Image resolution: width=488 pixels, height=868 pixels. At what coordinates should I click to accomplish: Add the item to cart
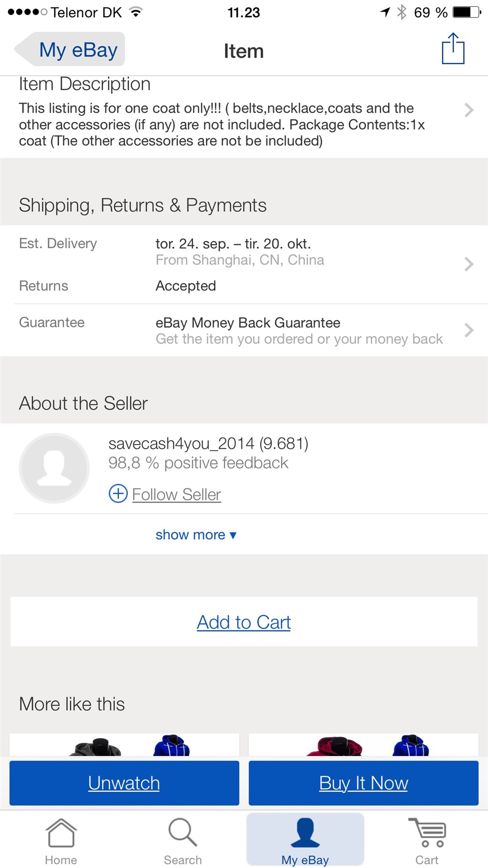tap(244, 622)
